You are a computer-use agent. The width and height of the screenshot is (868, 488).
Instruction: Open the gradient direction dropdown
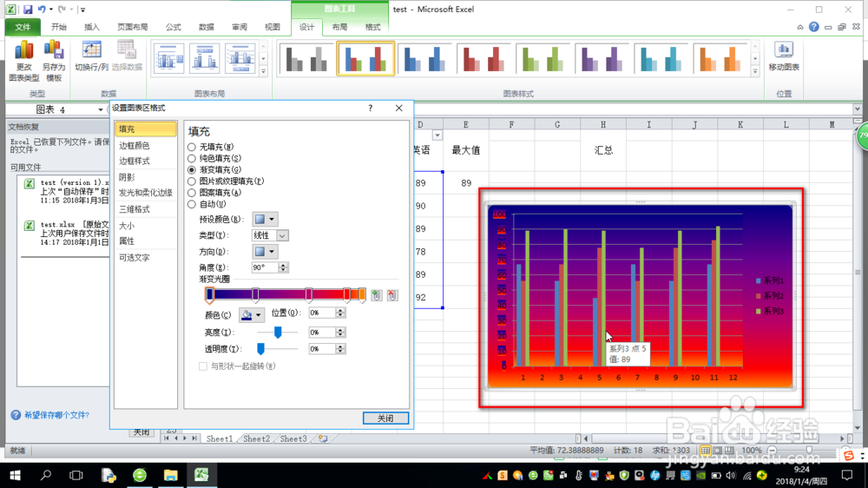[265, 252]
